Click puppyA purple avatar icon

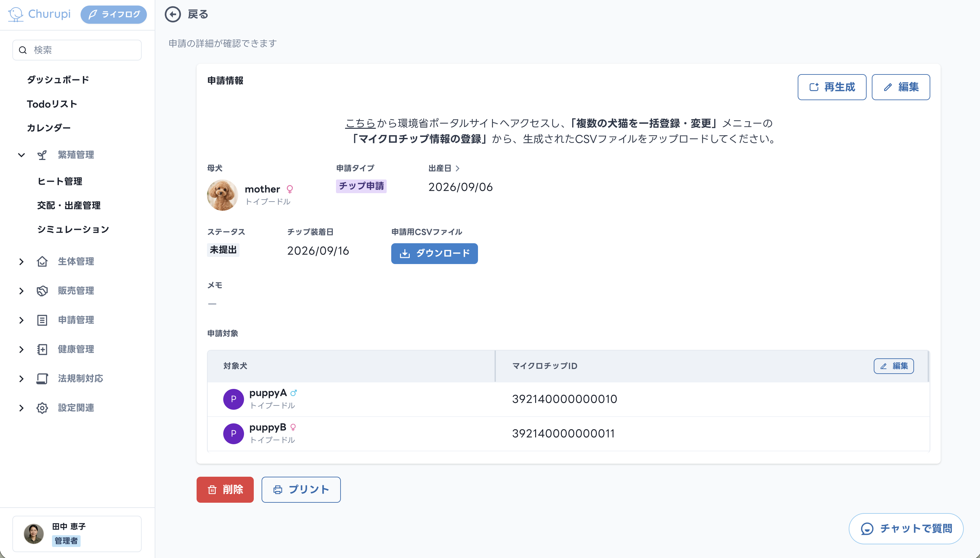click(234, 399)
